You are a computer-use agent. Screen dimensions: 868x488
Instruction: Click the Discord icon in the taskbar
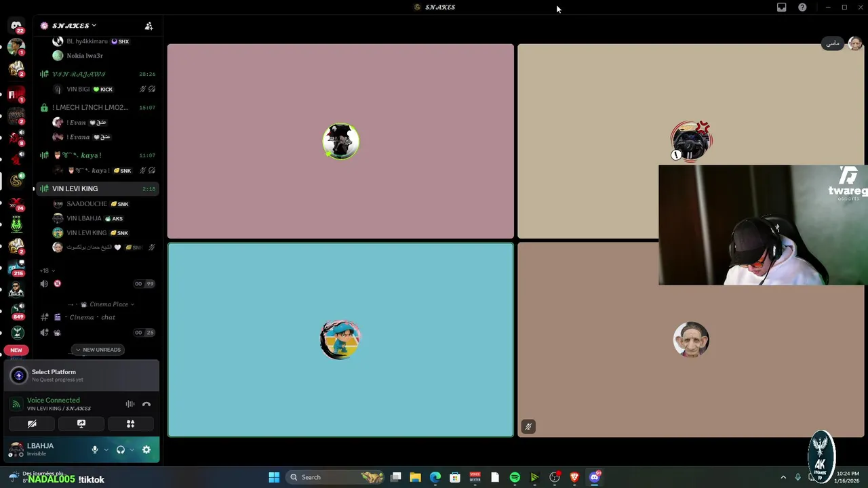click(x=595, y=477)
